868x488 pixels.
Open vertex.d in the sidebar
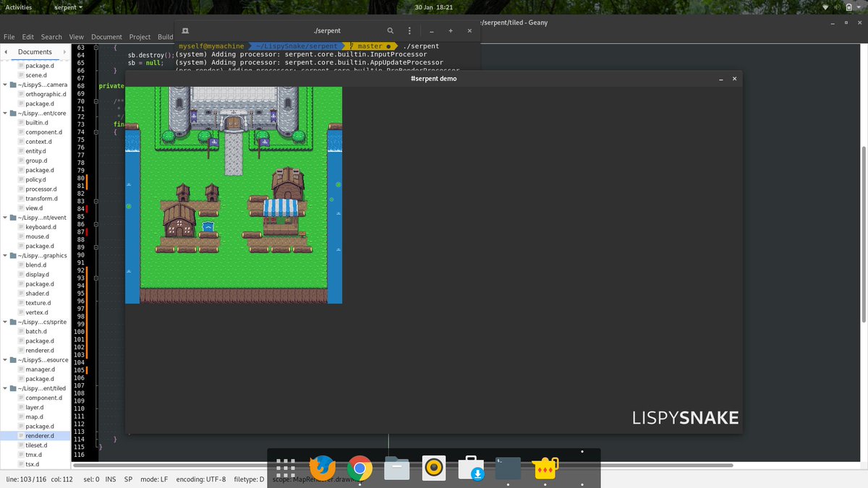[x=36, y=312]
